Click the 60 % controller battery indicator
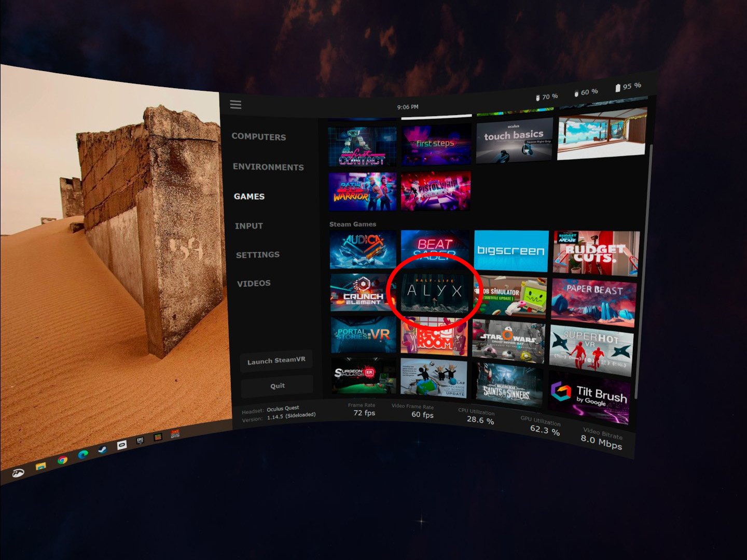This screenshot has height=560, width=747. tap(586, 92)
